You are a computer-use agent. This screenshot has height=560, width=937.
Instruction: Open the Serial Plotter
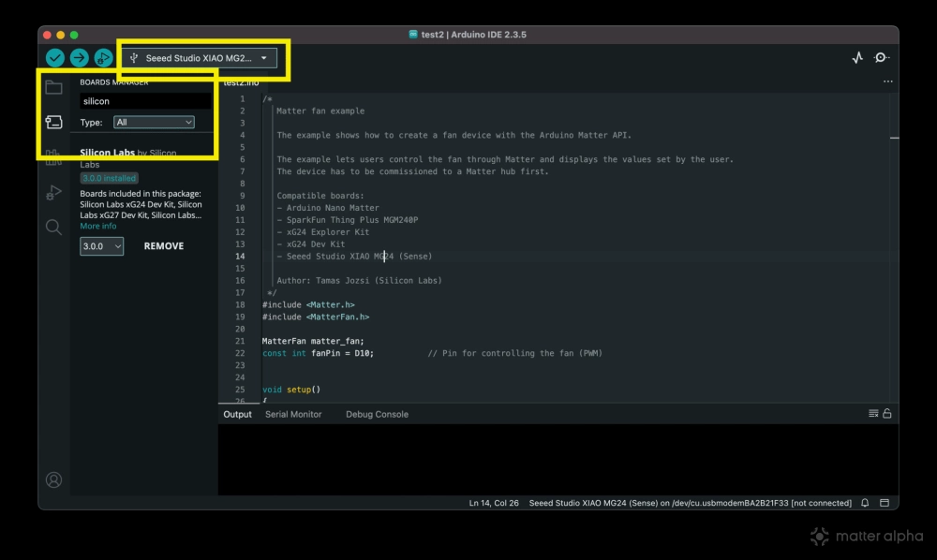coord(857,58)
